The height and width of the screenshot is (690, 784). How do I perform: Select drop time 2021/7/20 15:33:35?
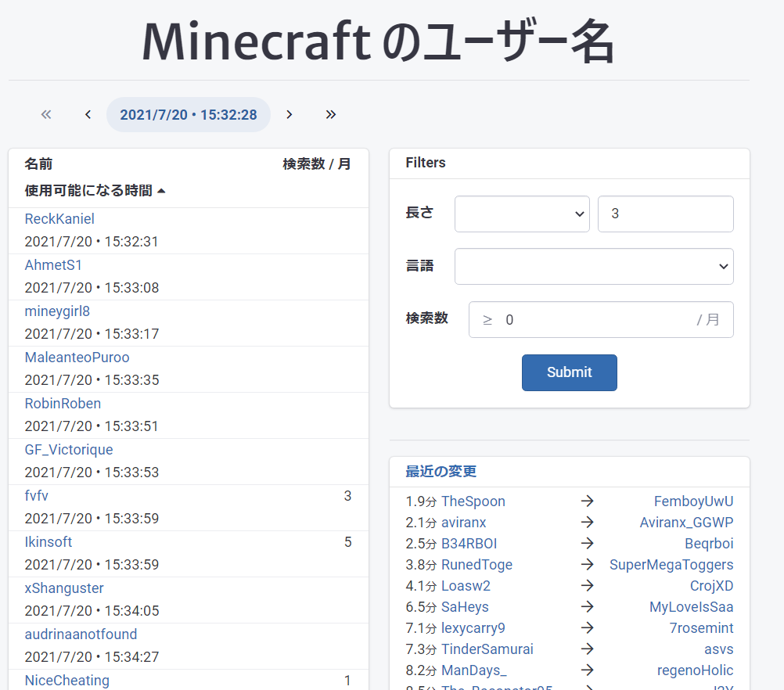(92, 380)
